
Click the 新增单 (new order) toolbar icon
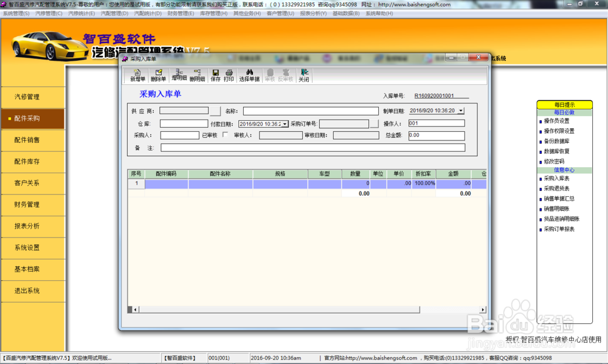[137, 75]
